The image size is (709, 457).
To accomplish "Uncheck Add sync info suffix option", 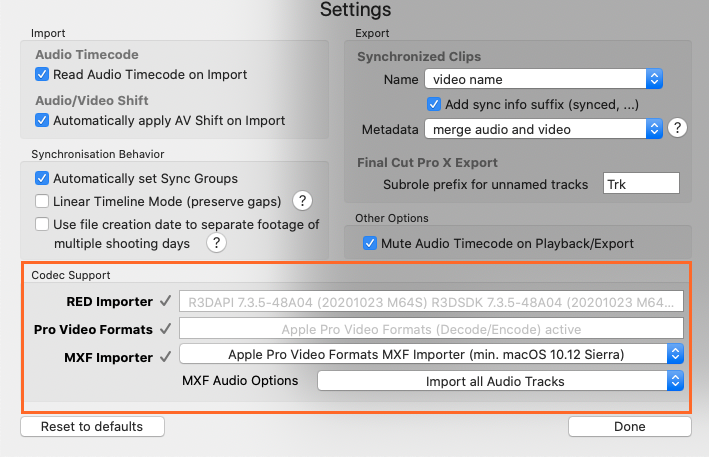I will click(x=435, y=103).
